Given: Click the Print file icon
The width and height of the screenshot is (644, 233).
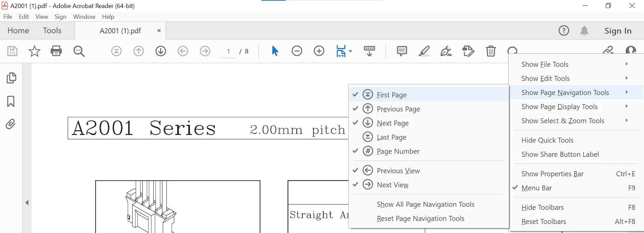Looking at the screenshot, I should point(56,51).
